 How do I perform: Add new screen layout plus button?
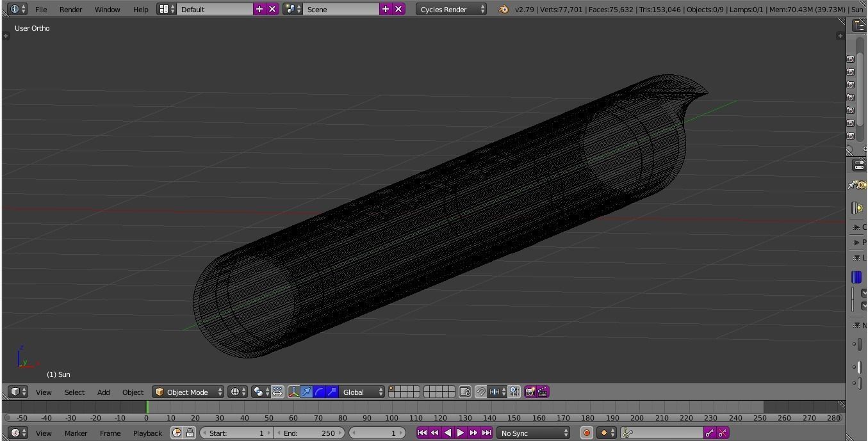(259, 9)
